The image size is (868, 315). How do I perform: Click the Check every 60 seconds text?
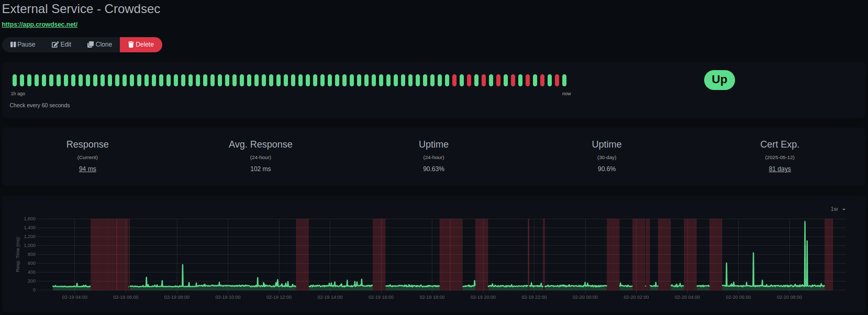click(40, 105)
